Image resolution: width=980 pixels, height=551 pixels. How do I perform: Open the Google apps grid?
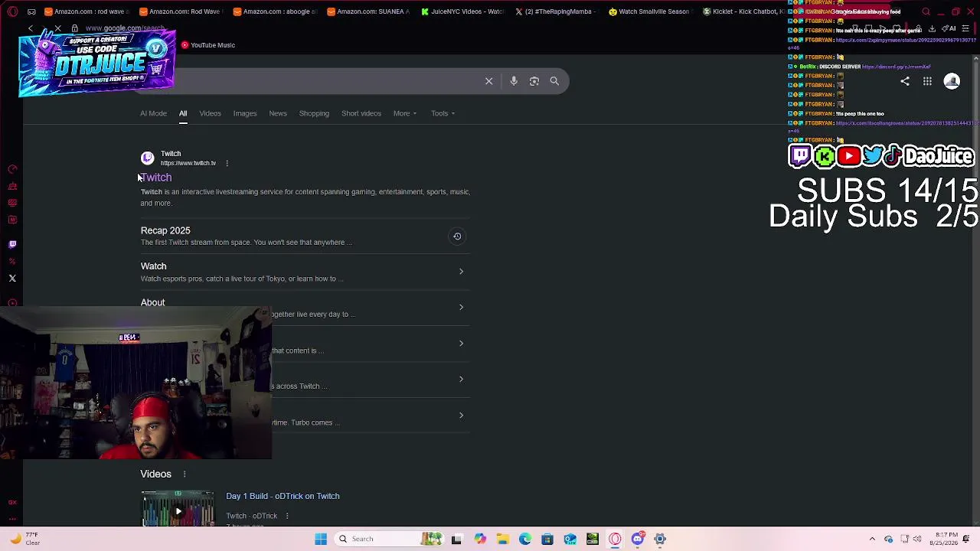pyautogui.click(x=927, y=81)
